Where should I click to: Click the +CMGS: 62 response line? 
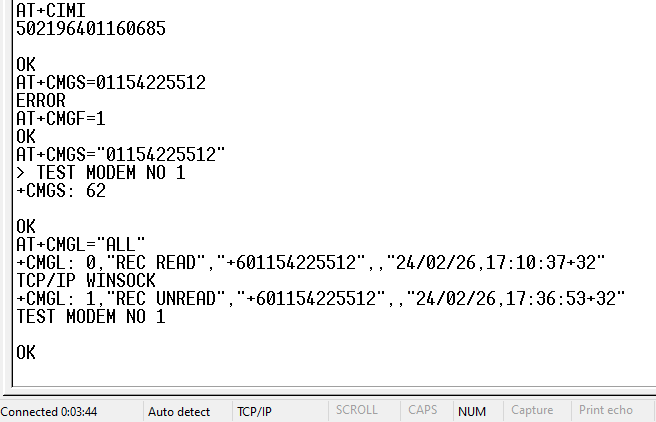click(61, 190)
